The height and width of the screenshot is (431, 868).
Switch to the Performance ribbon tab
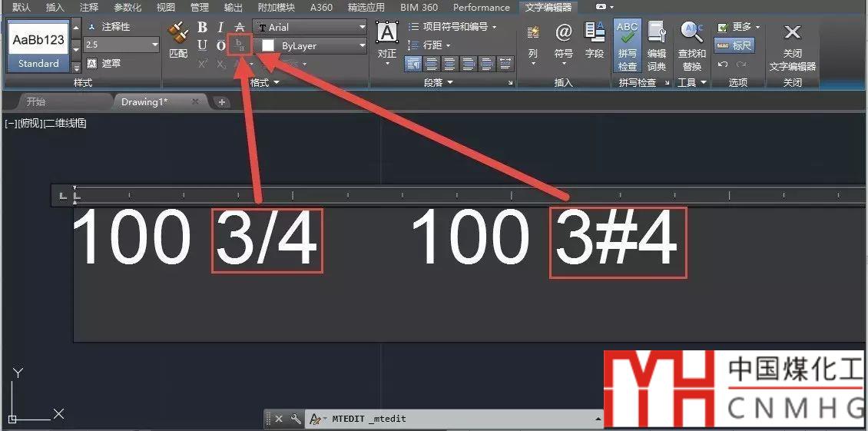point(481,7)
